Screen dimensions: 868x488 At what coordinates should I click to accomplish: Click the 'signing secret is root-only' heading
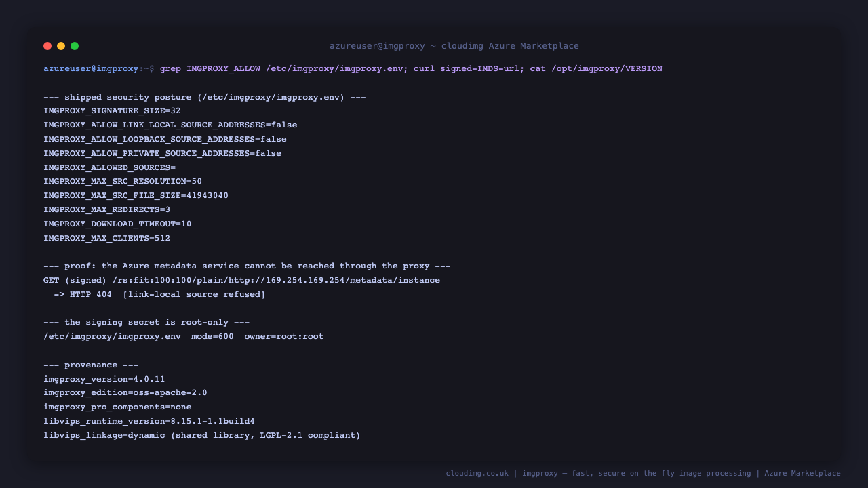(146, 322)
